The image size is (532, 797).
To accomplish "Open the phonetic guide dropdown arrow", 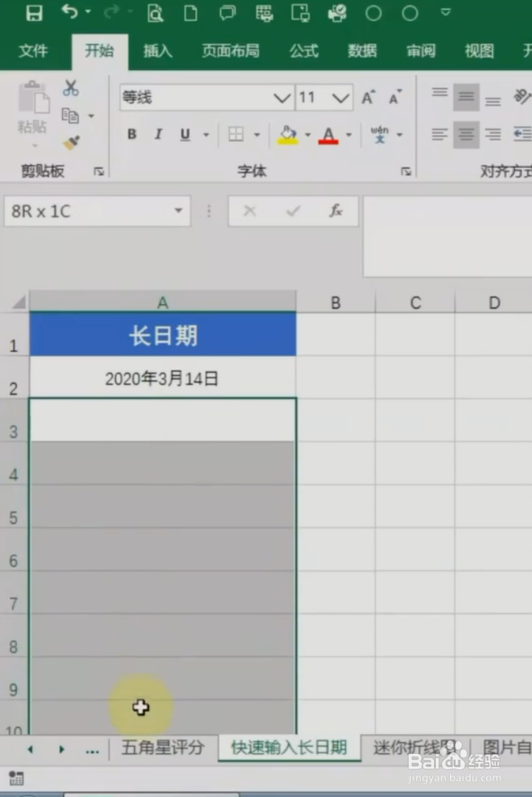I will [x=400, y=135].
